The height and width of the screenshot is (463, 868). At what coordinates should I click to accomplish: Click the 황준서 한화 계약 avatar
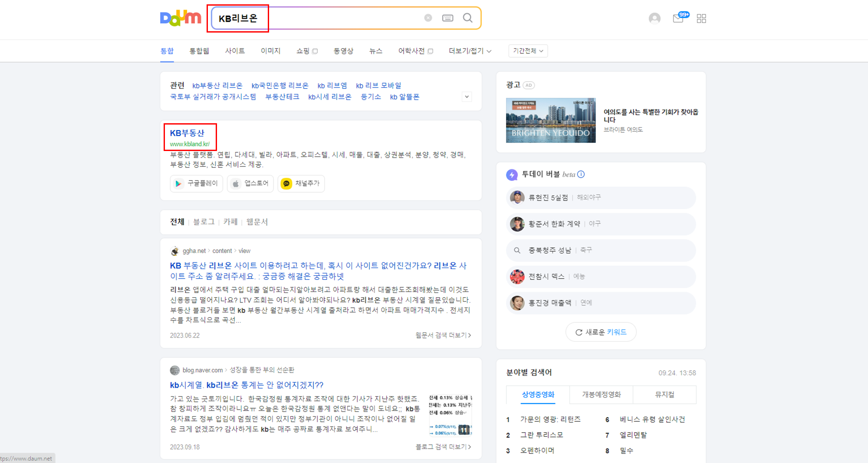(517, 224)
